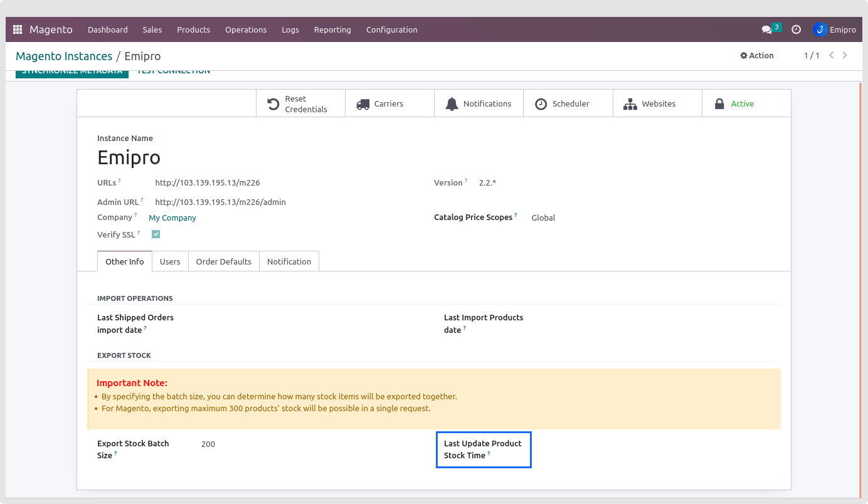
Task: Go back to Magento Instances breadcrumb
Action: pos(64,56)
